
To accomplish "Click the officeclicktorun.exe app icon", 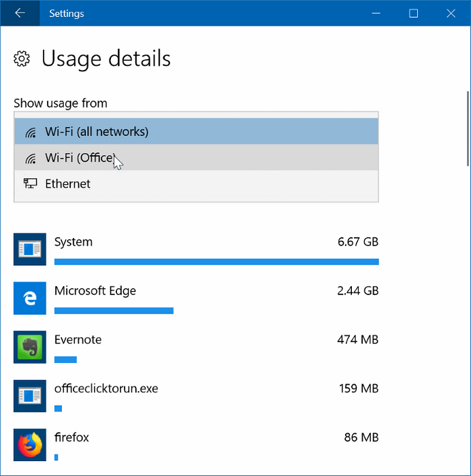I will click(x=30, y=396).
